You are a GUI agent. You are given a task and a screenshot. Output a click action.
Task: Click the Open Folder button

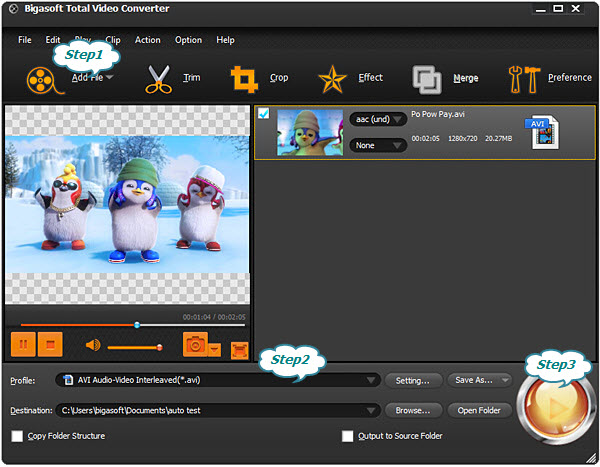click(479, 410)
